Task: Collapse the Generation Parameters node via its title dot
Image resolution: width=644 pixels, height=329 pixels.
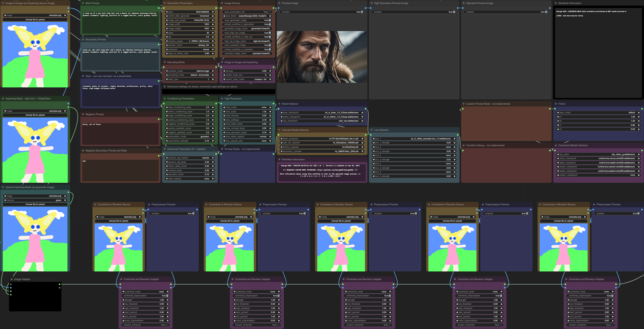Action: (165, 3)
